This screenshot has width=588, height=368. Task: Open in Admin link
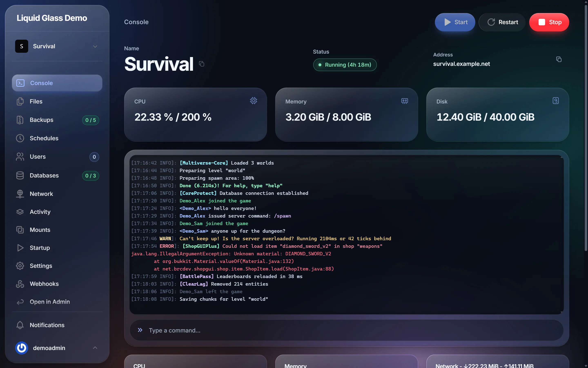(x=57, y=302)
